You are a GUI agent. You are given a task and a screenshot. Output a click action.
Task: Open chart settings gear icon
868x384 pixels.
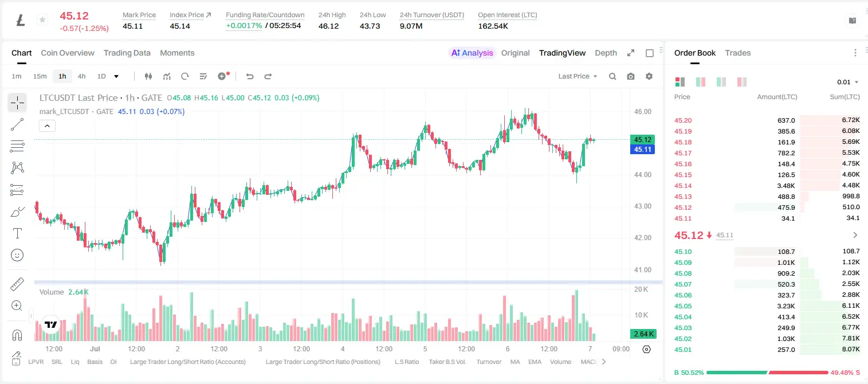click(649, 76)
